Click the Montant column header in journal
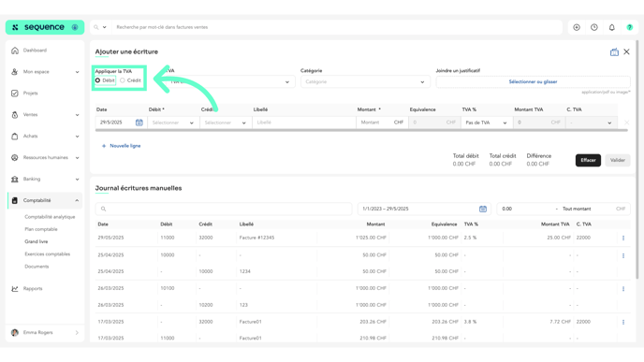 pyautogui.click(x=375, y=224)
